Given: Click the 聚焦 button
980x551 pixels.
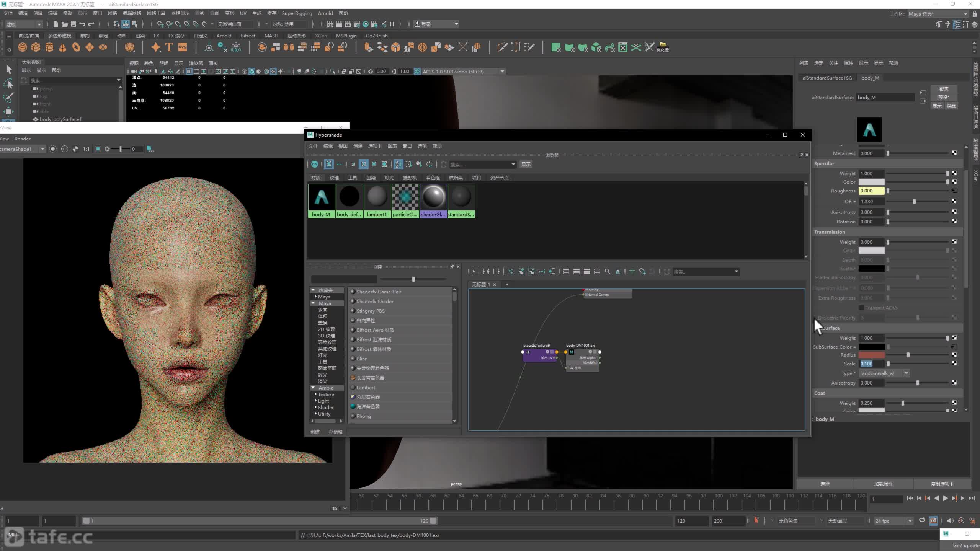Looking at the screenshot, I should coord(944,89).
